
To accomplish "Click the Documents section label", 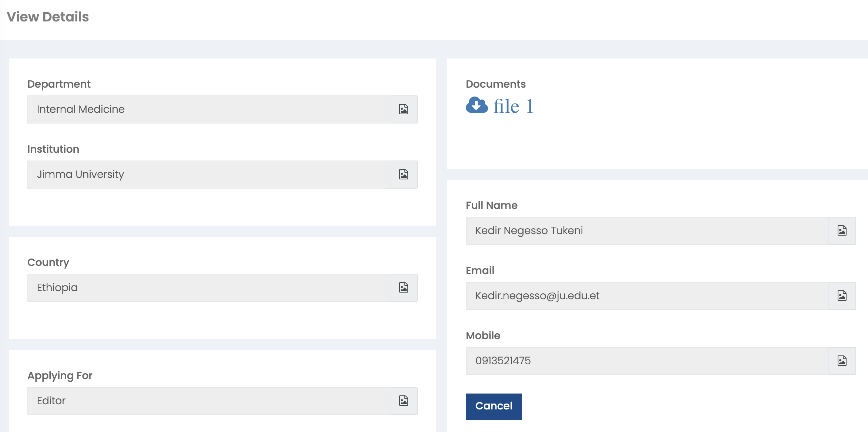I will click(x=495, y=84).
